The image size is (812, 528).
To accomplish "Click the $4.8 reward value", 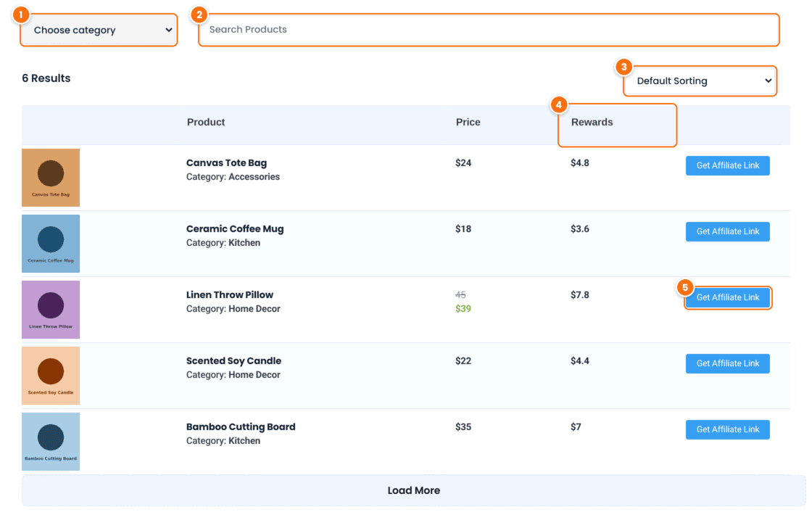I will [x=580, y=162].
